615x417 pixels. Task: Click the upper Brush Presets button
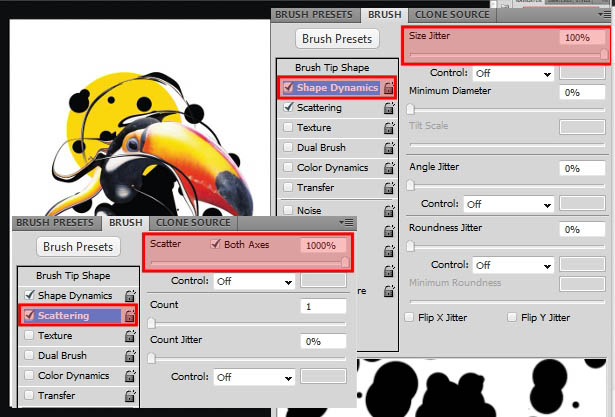(x=337, y=39)
